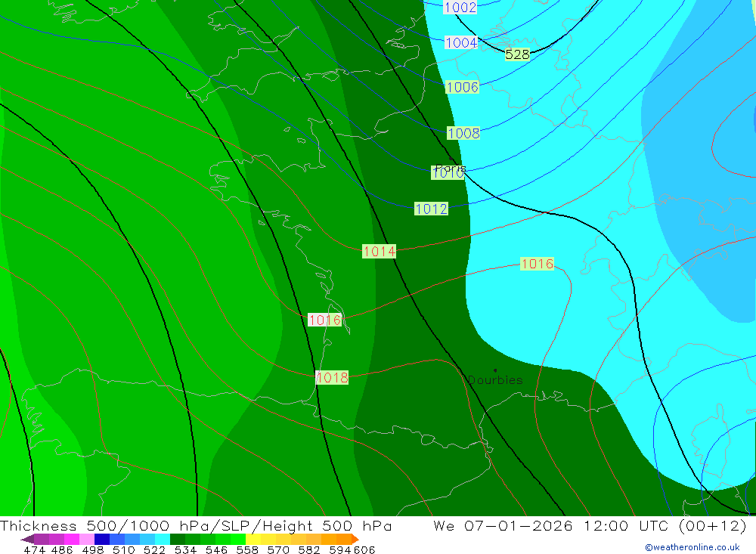The height and width of the screenshot is (554, 756).
Task: Click the orange right arrow of legend
Action: point(355,540)
